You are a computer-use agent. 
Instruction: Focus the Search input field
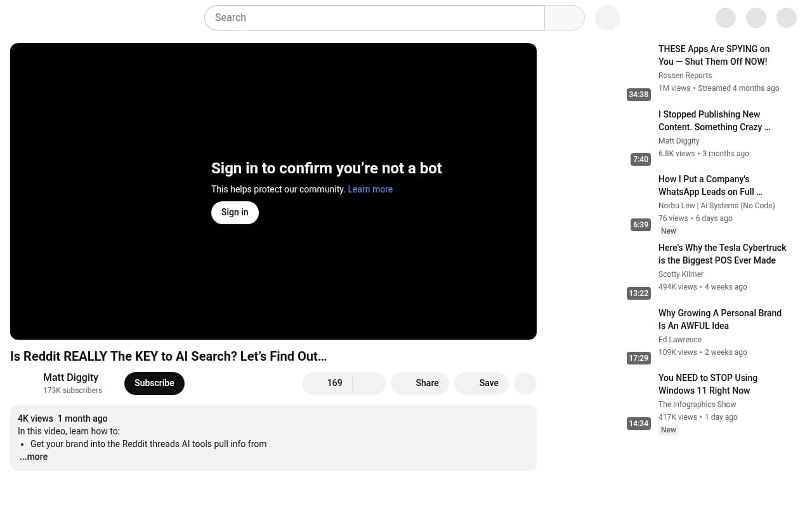click(x=374, y=18)
